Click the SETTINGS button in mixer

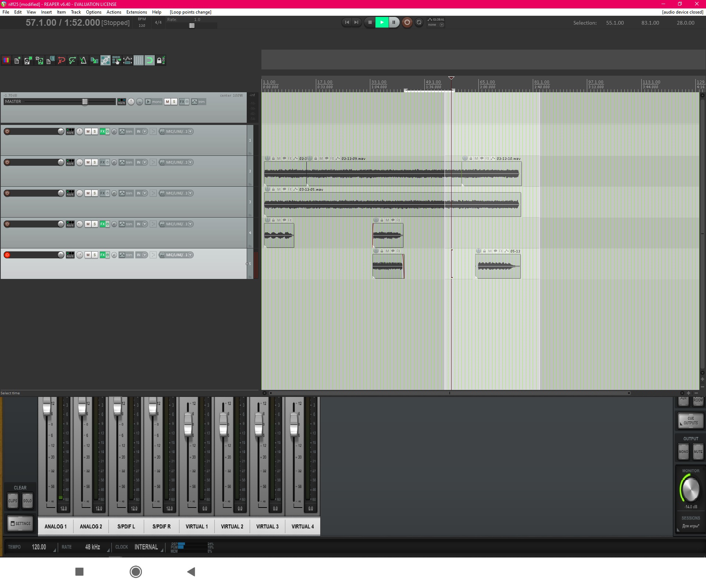click(x=21, y=523)
